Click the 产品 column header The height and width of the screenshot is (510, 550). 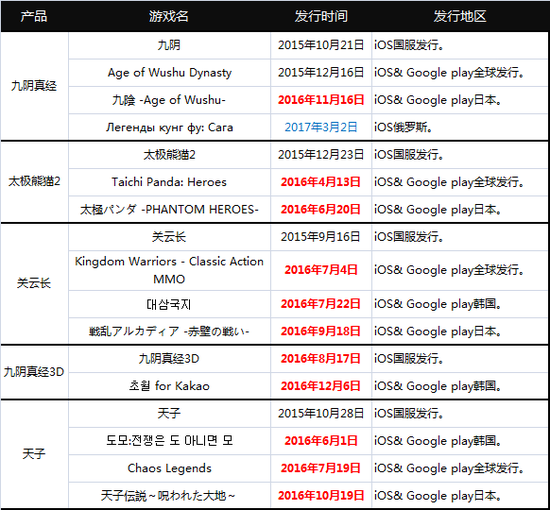(x=34, y=16)
